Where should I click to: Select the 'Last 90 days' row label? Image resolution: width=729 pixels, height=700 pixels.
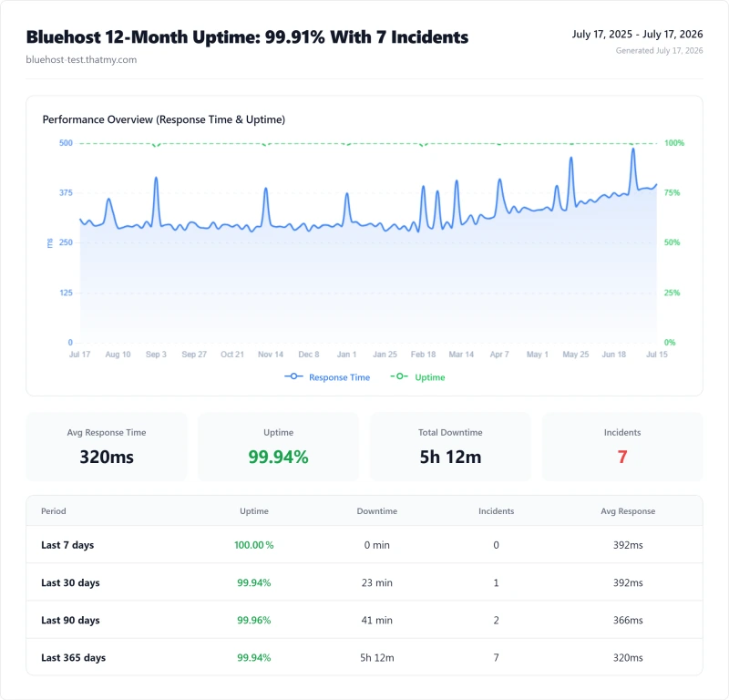(x=70, y=620)
